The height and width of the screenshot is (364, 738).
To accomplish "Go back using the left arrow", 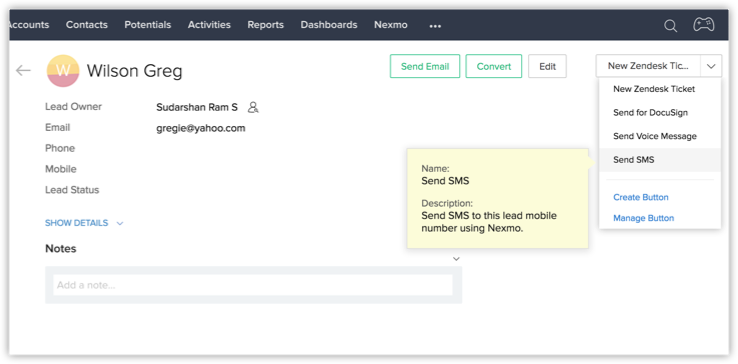I will pyautogui.click(x=23, y=71).
